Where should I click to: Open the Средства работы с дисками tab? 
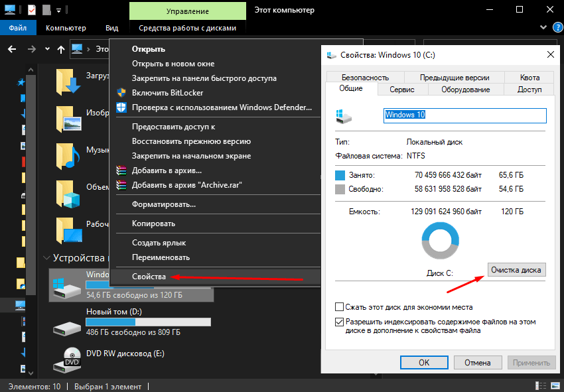[x=187, y=28]
